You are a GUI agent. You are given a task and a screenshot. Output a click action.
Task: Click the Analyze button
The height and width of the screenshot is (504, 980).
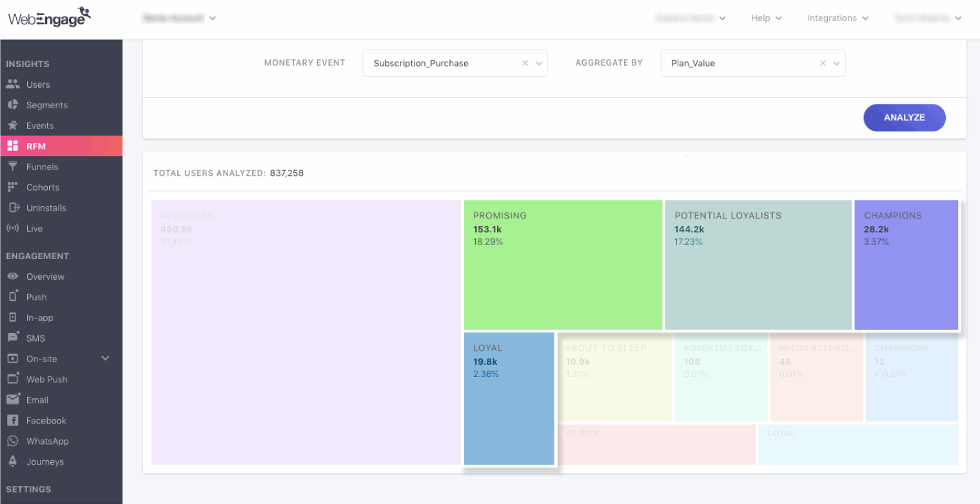[x=904, y=117]
